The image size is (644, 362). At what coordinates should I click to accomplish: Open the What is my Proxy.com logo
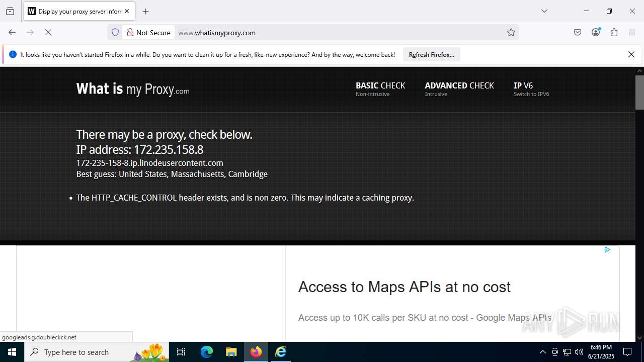pyautogui.click(x=133, y=89)
